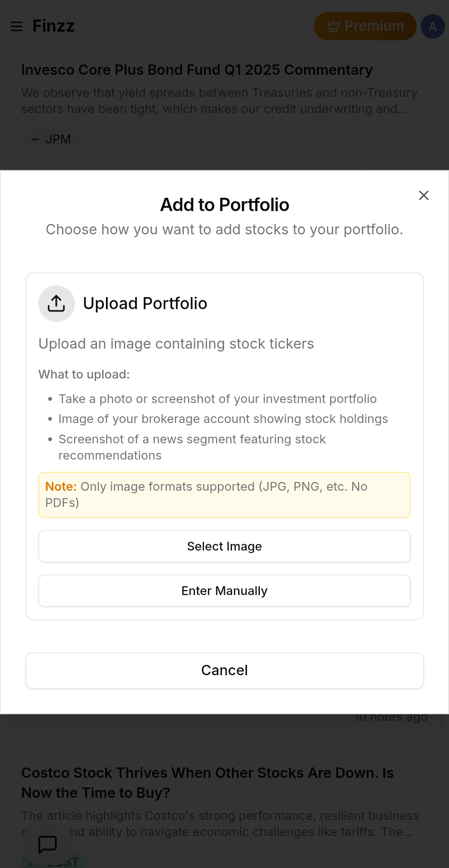Viewport: 449px width, 868px height.
Task: Click the '10 hours ago' timestamp
Action: 391,718
